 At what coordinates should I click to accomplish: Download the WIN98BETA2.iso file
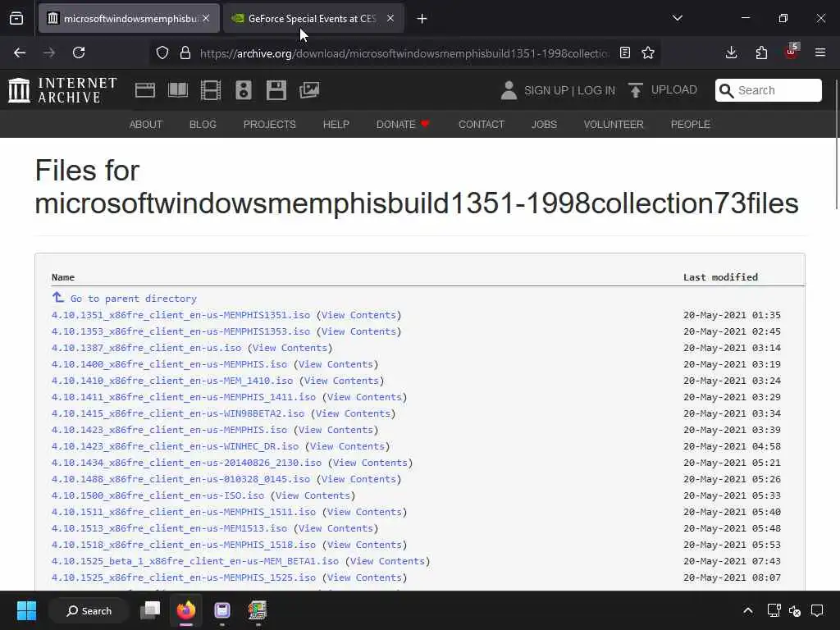coord(178,413)
